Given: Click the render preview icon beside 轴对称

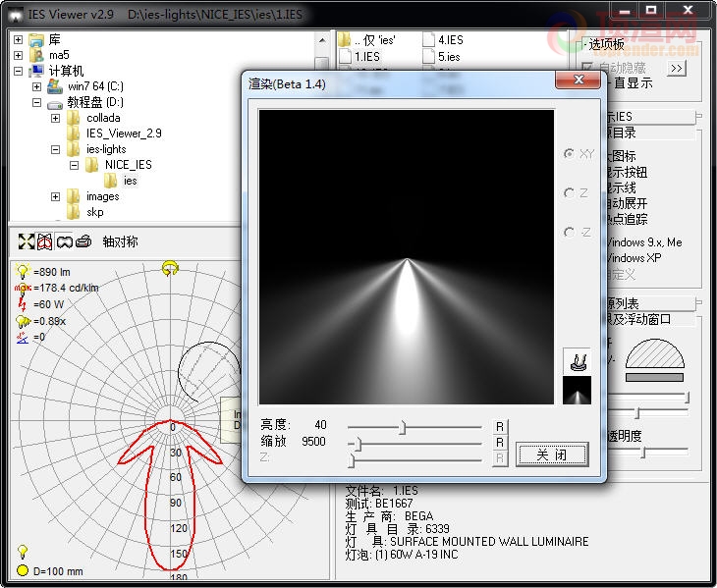Looking at the screenshot, I should pos(83,241).
